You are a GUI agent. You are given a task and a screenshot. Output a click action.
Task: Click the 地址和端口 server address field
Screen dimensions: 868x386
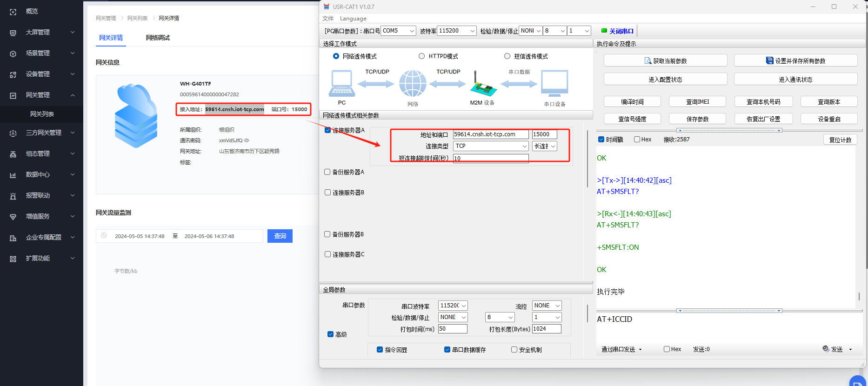[491, 134]
